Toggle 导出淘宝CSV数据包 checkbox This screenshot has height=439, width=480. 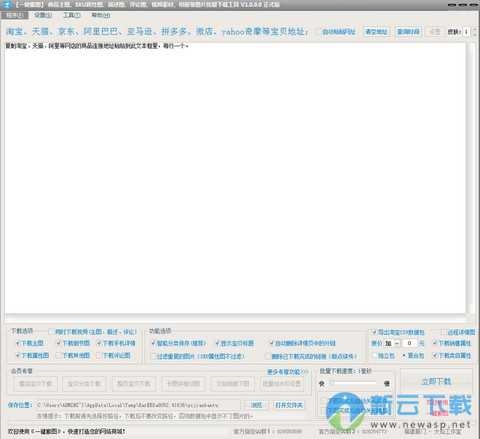(398, 332)
